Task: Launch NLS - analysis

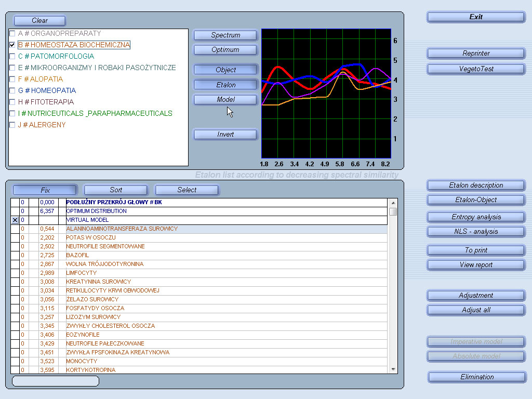Action: coord(476,232)
